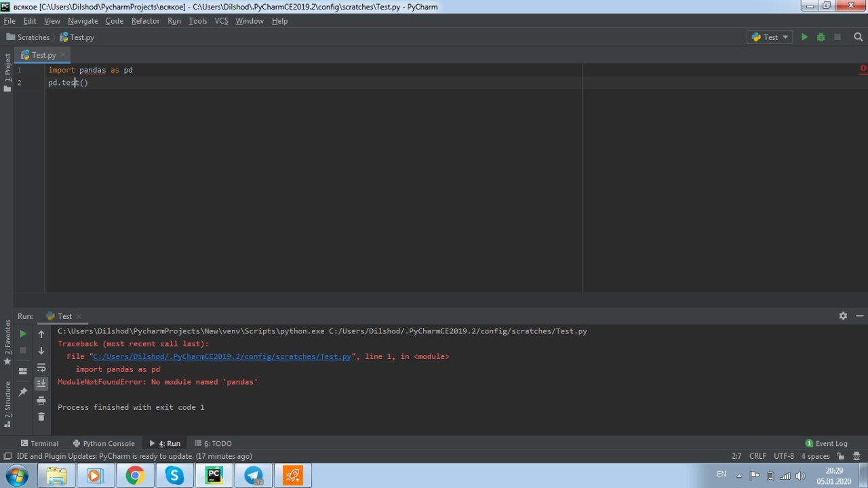This screenshot has width=868, height=488.
Task: Change file encoding UTF-8
Action: click(784, 456)
